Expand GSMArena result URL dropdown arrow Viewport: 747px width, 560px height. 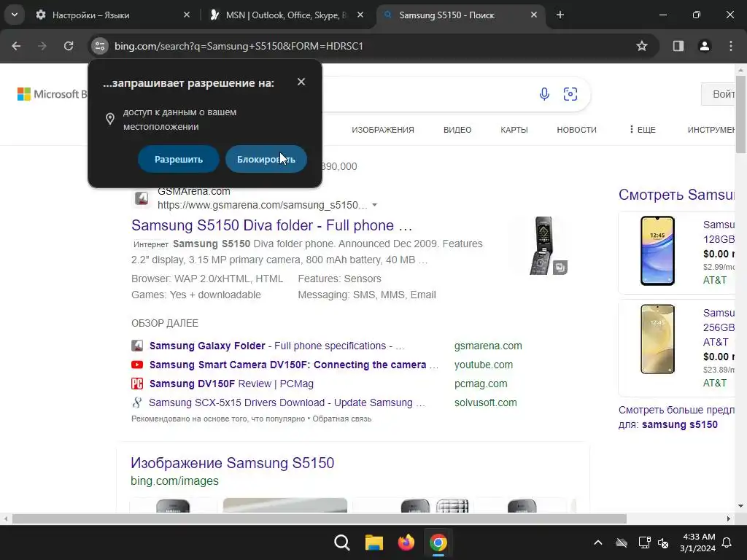click(374, 205)
